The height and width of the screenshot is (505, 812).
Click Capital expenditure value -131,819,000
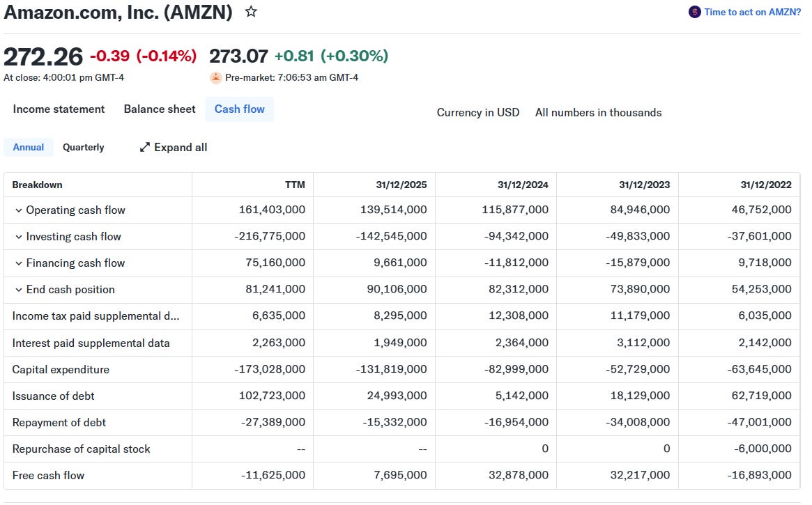click(391, 369)
